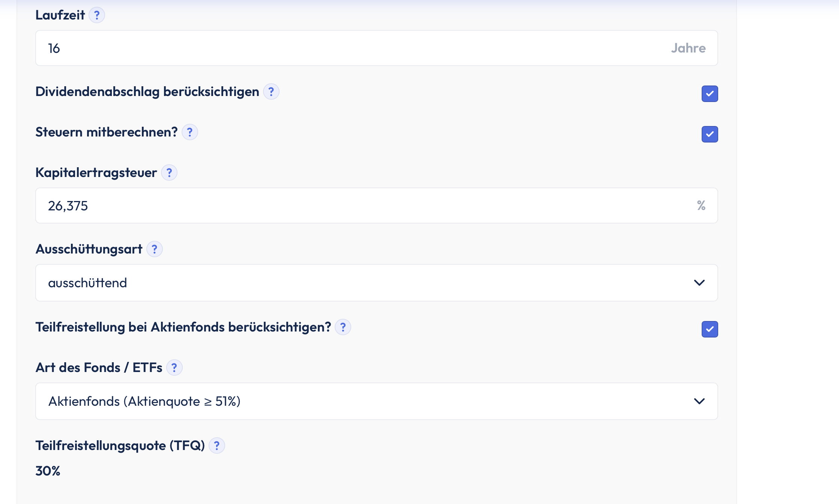The width and height of the screenshot is (839, 504).
Task: Open the Ausschüttungsart dropdown showing ausschüttend
Action: [x=376, y=283]
